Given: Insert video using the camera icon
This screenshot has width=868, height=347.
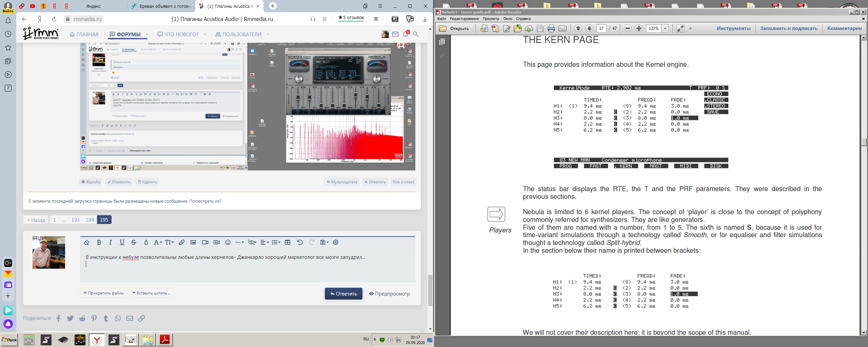Looking at the screenshot, I should click(205, 242).
